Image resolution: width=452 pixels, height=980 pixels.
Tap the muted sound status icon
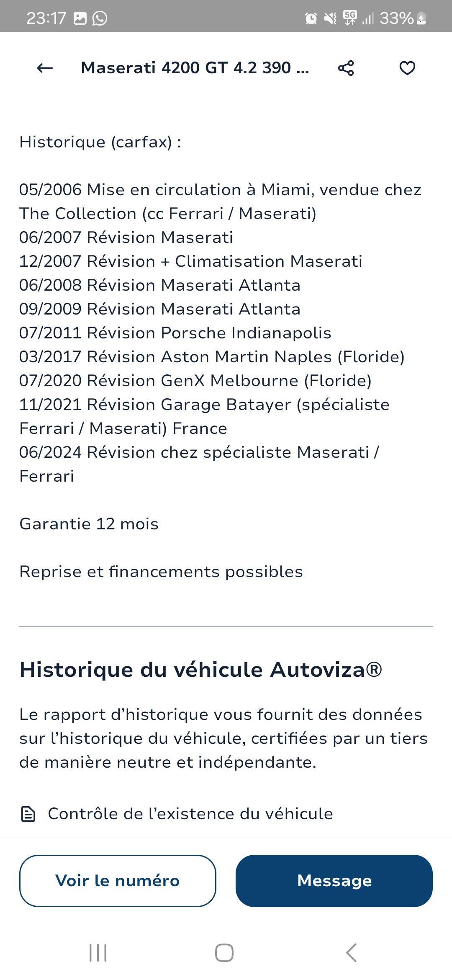click(330, 18)
